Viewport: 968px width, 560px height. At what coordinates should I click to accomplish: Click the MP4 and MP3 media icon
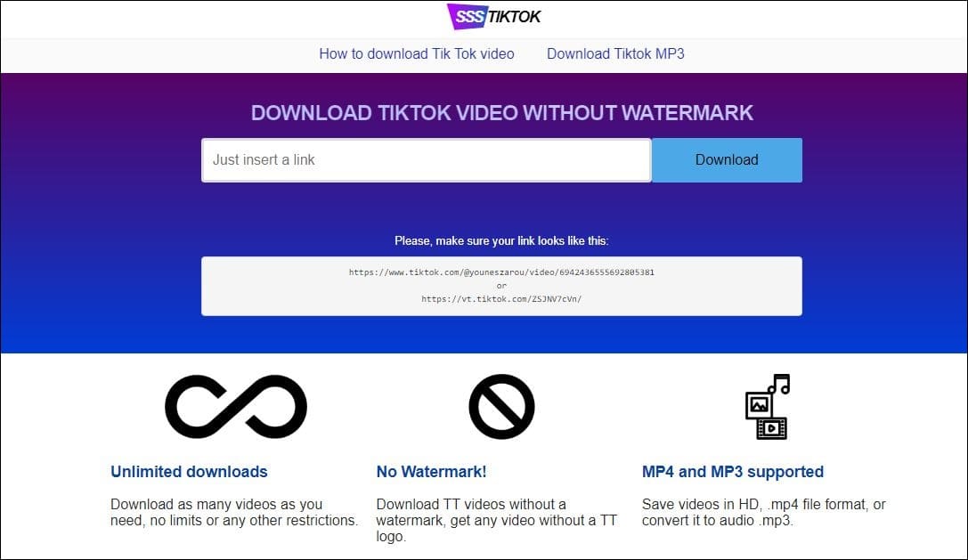point(768,406)
